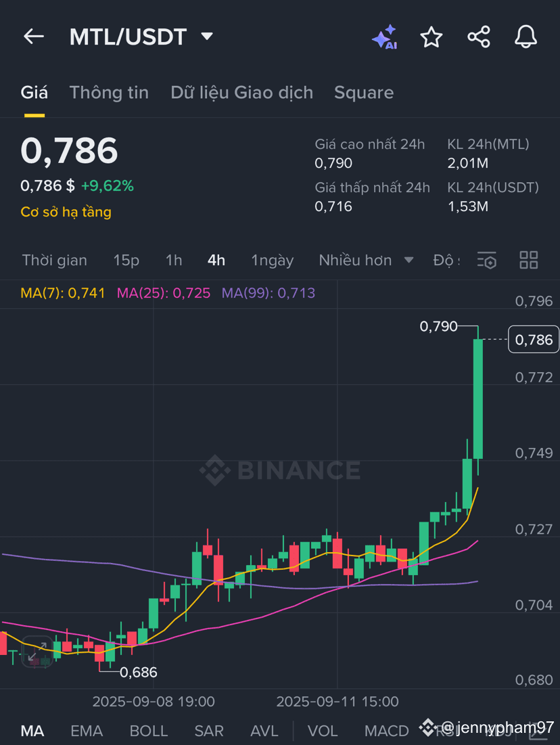Open notifications via the bell icon
This screenshot has height=745, width=560.
point(526,37)
